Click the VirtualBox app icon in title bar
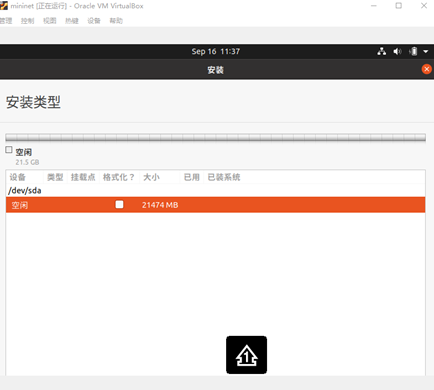 click(x=4, y=6)
